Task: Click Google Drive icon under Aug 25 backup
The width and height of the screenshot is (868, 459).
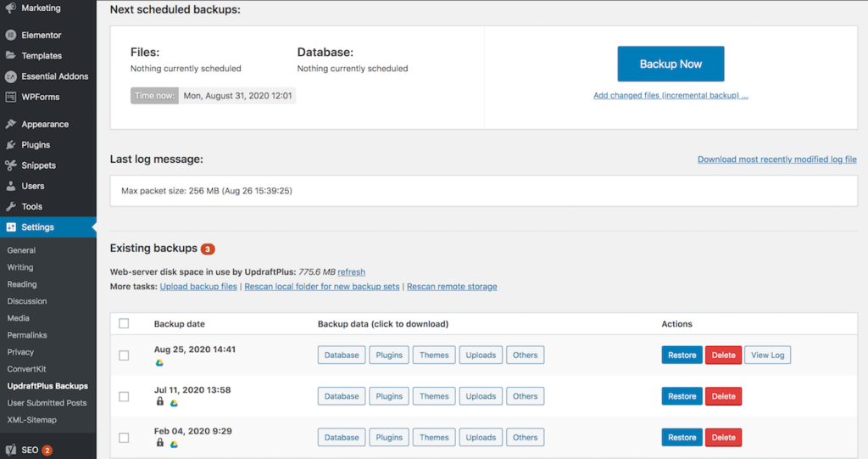Action: point(159,362)
